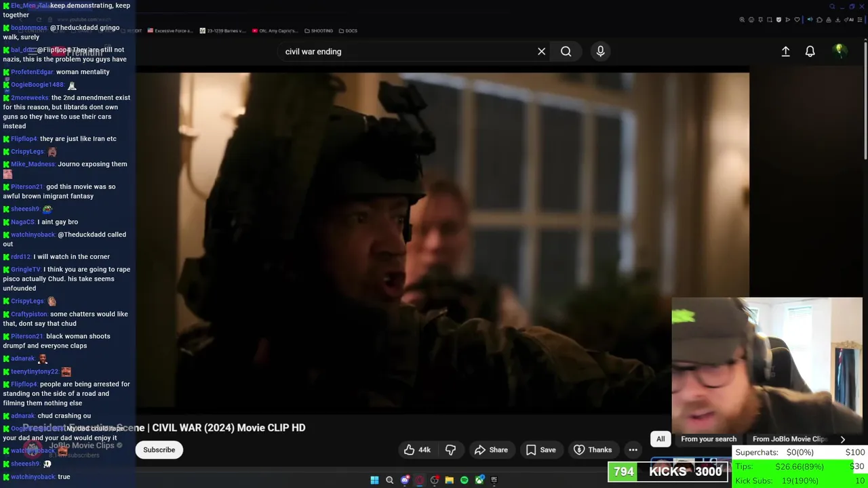Click the streamer webcam overlay
The image size is (868, 488).
tap(767, 365)
